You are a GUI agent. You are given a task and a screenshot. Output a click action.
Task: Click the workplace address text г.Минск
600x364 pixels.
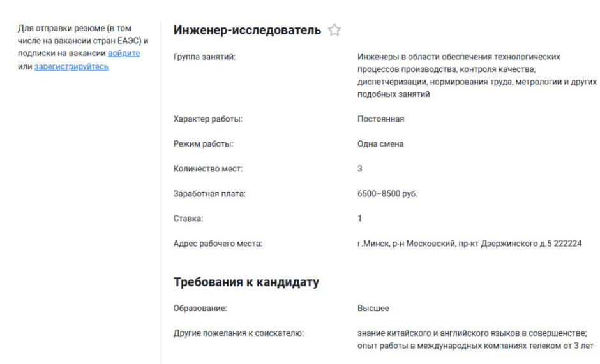pos(469,244)
